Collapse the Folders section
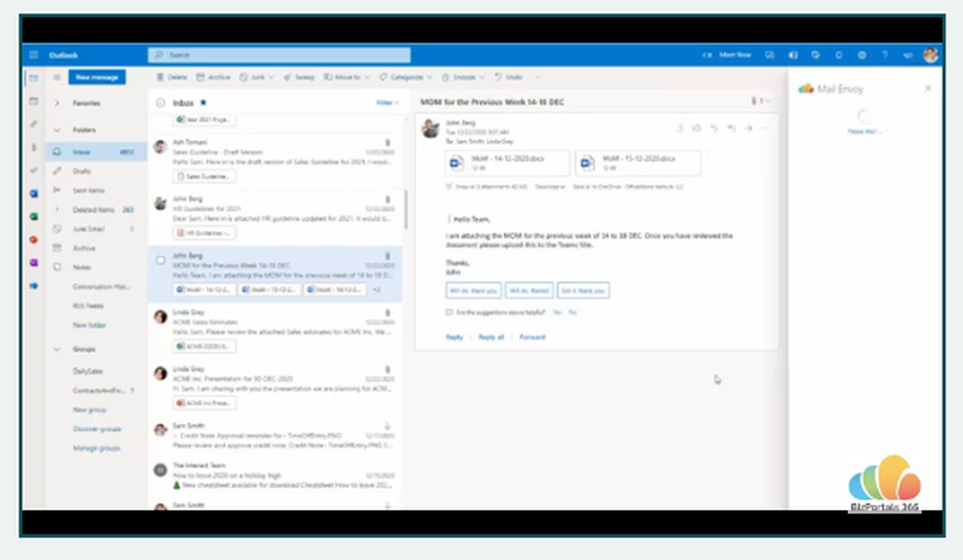This screenshot has width=963, height=560. point(57,130)
